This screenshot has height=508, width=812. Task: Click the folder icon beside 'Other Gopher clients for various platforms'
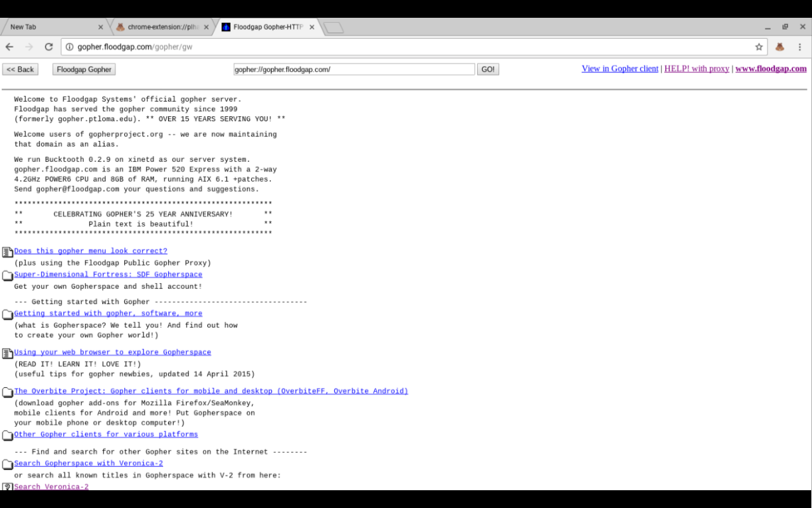pos(6,436)
